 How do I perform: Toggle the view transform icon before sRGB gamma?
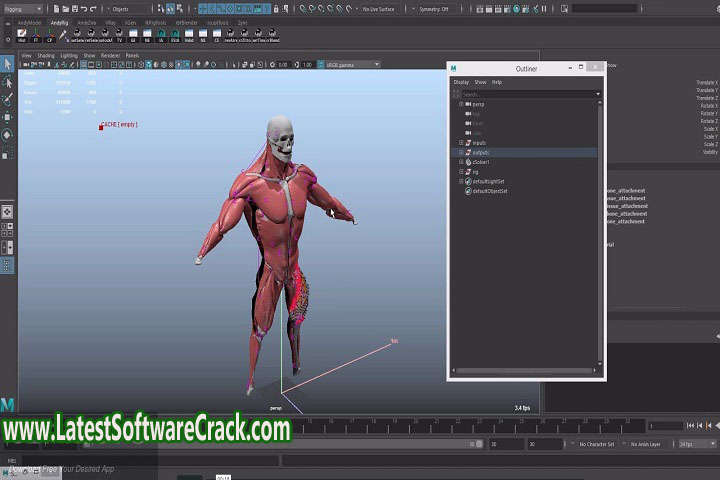click(x=321, y=65)
